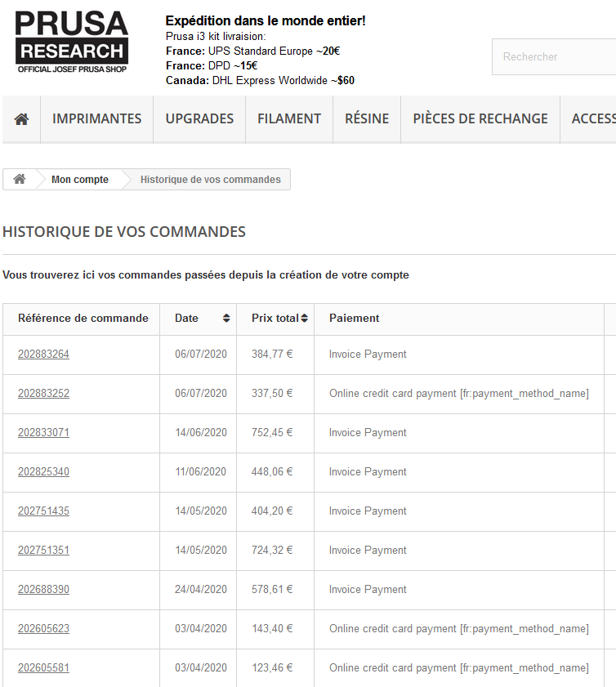
Task: Select price 578,61 € cell
Action: pyautogui.click(x=275, y=590)
